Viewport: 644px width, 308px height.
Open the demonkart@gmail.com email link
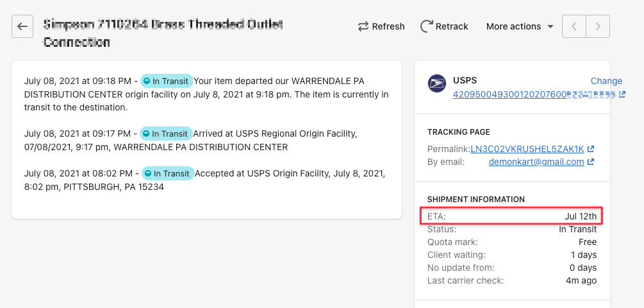(x=536, y=162)
